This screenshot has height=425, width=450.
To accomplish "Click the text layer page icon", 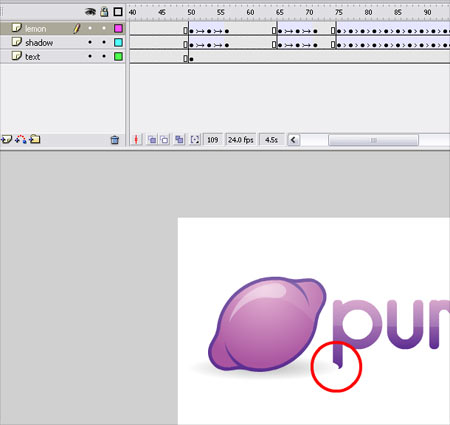I will pyautogui.click(x=17, y=56).
